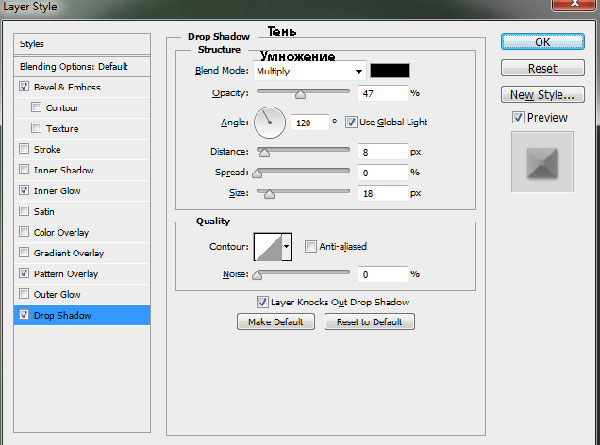600x445 pixels.
Task: Click the Make Default button
Action: (276, 322)
